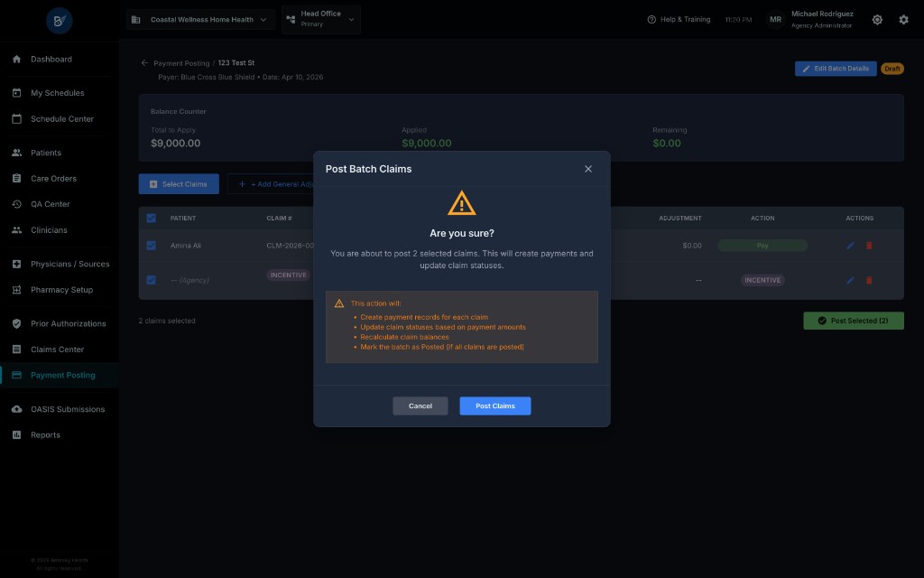This screenshot has width=924, height=578.
Task: Click the office hierarchy icon
Action: point(291,19)
